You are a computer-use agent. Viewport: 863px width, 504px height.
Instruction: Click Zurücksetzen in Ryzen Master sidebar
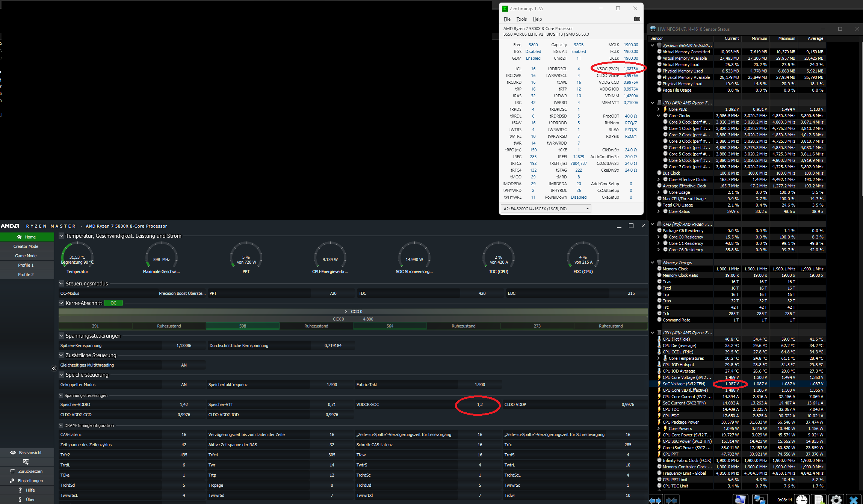(x=26, y=471)
